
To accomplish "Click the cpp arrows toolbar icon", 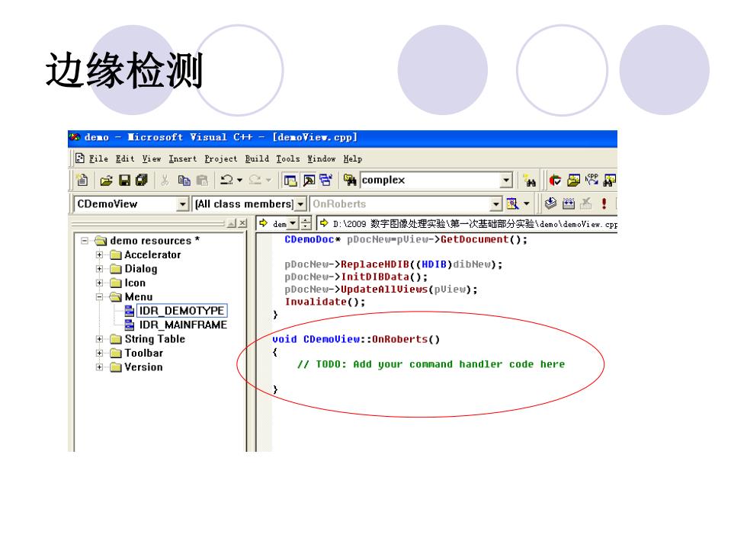I will (x=592, y=180).
